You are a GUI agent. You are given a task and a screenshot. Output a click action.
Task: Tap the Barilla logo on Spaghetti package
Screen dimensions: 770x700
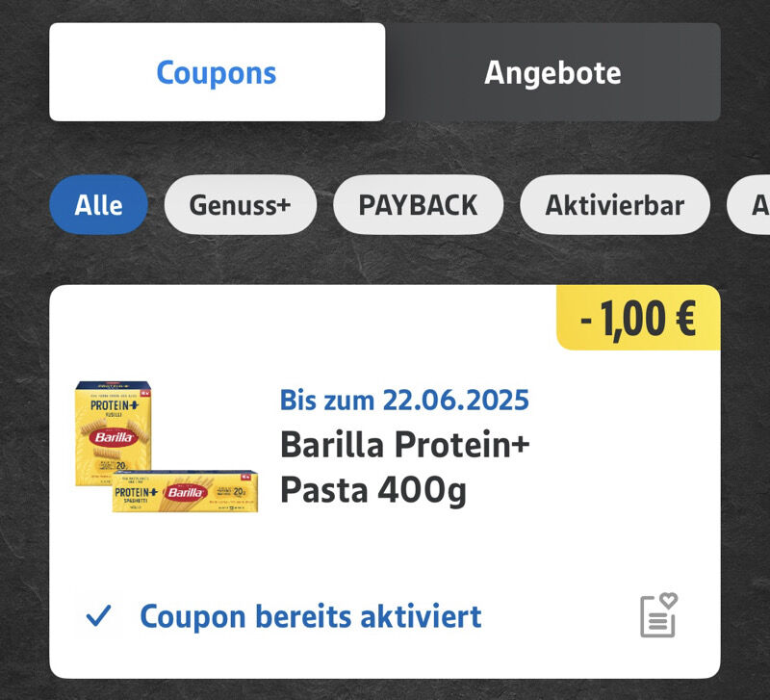(185, 492)
